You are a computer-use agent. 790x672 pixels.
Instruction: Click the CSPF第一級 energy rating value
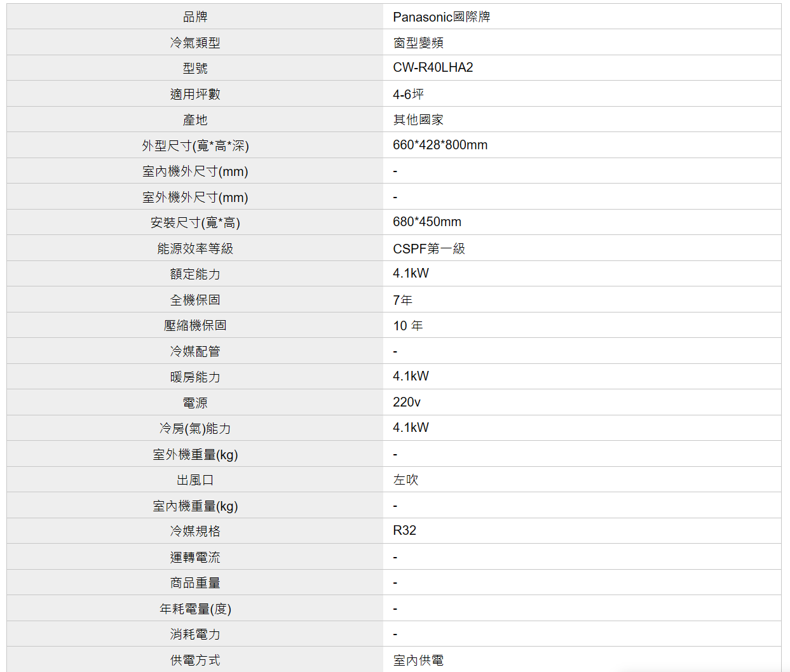pos(429,248)
